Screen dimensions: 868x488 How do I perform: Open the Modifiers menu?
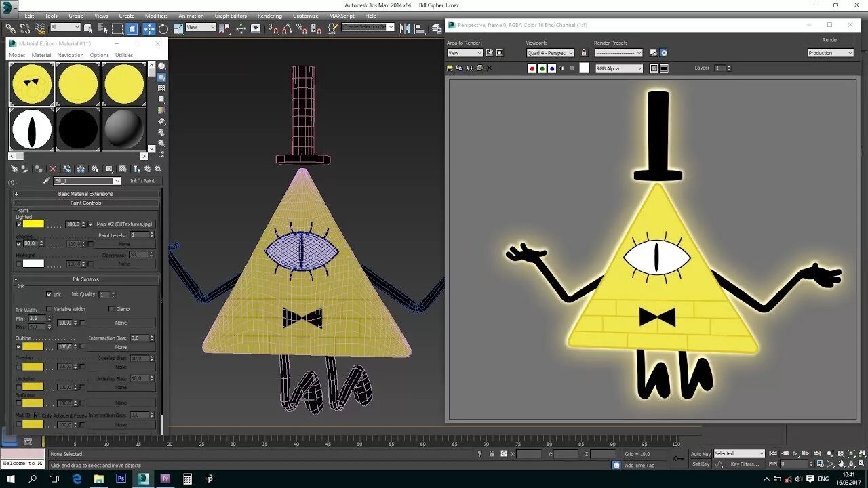[x=156, y=16]
